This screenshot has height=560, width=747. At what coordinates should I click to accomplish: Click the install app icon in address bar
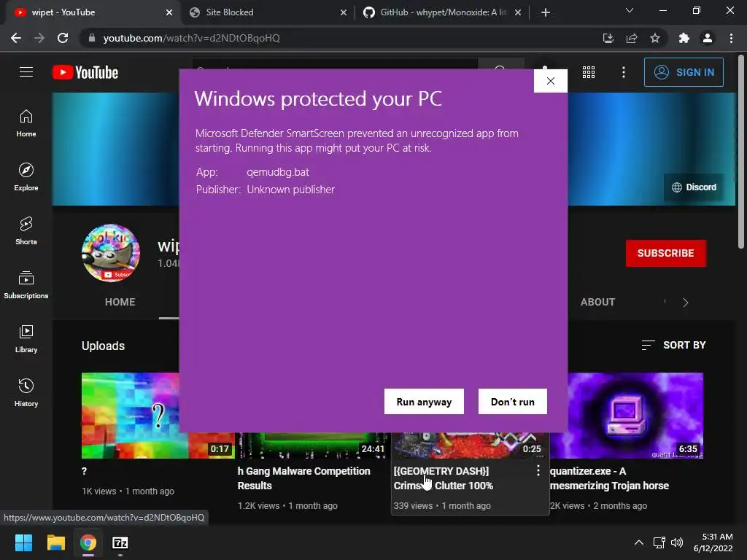608,38
